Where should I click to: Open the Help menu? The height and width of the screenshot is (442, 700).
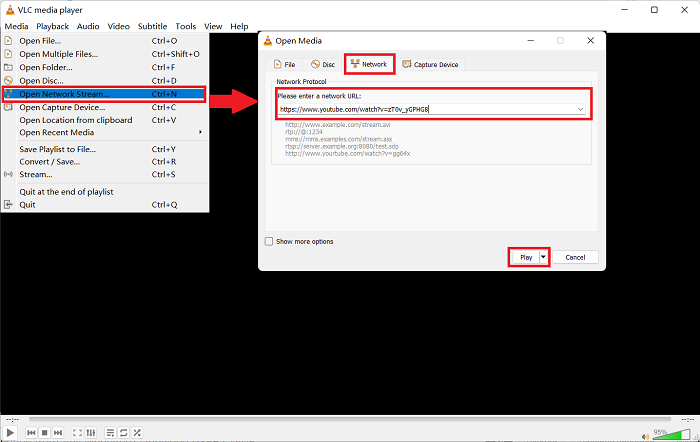(239, 26)
